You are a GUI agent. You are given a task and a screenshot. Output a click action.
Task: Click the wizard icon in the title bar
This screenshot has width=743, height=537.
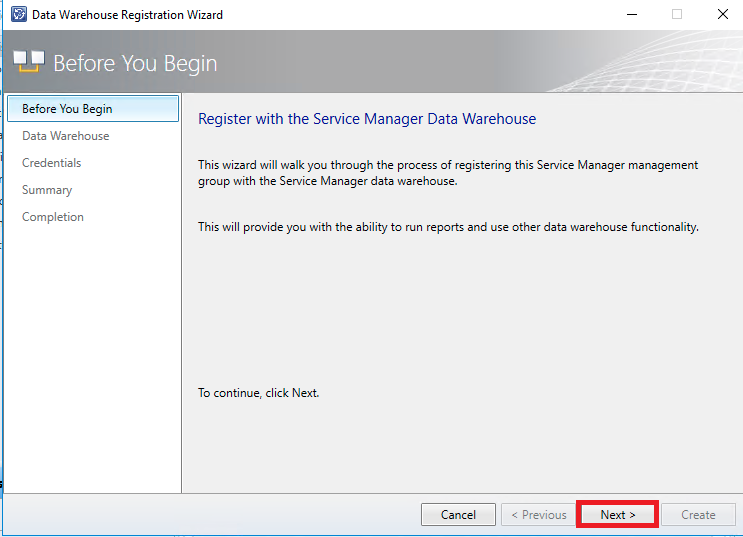tap(18, 15)
